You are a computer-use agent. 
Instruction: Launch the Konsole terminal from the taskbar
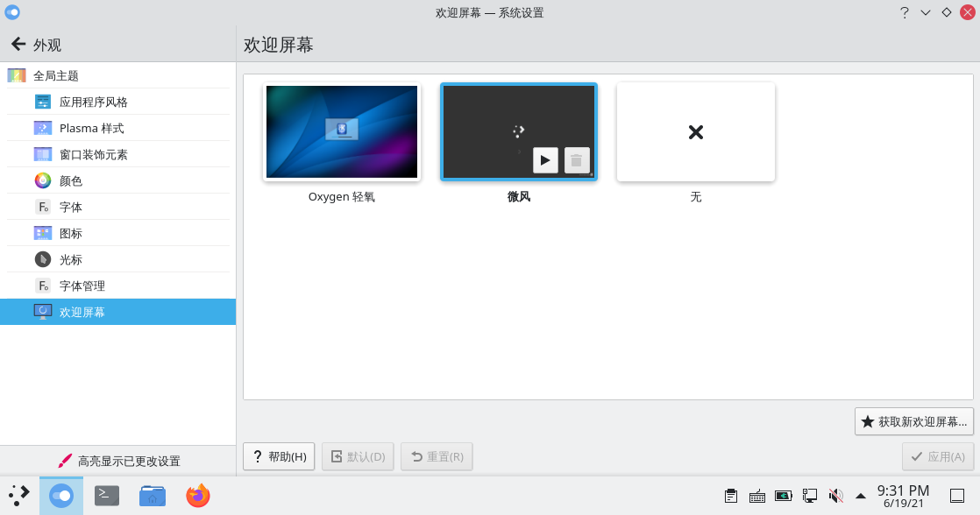point(107,496)
